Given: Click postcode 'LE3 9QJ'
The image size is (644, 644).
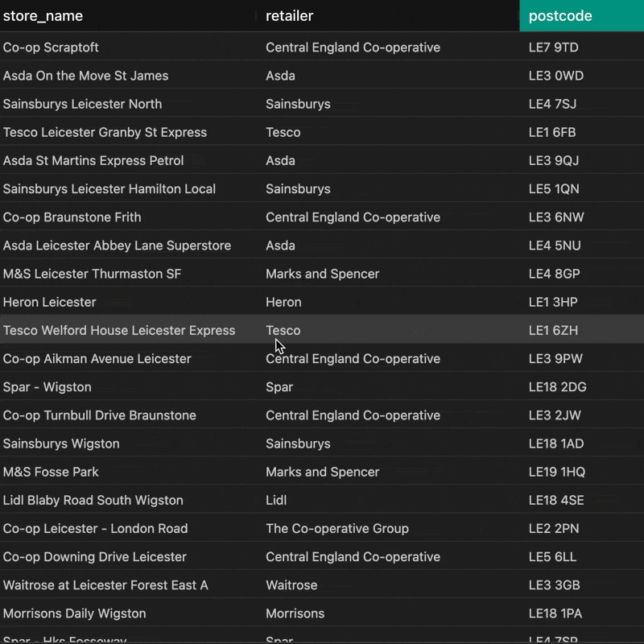Looking at the screenshot, I should point(554,160).
